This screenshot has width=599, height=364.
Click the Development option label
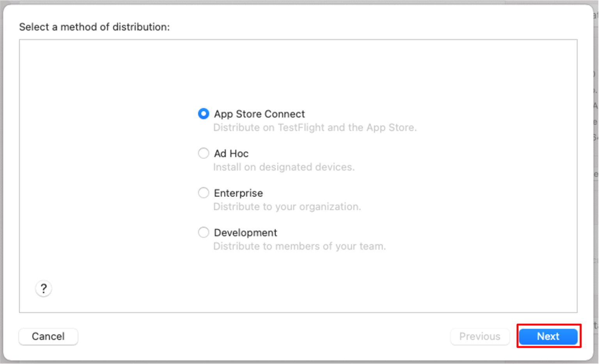pyautogui.click(x=245, y=232)
